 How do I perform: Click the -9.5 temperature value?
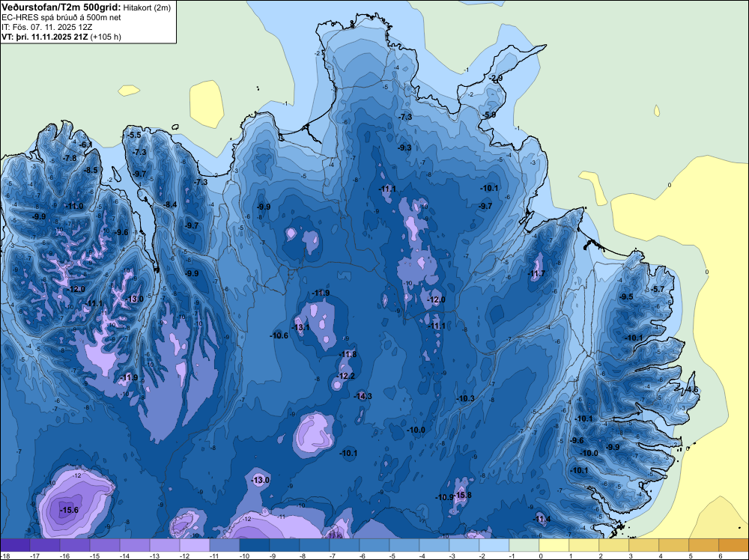click(x=626, y=296)
